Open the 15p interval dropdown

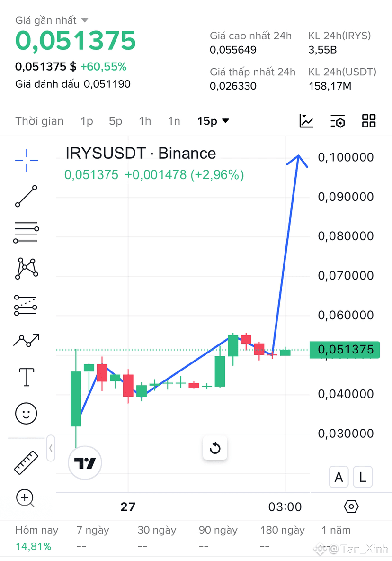point(213,121)
